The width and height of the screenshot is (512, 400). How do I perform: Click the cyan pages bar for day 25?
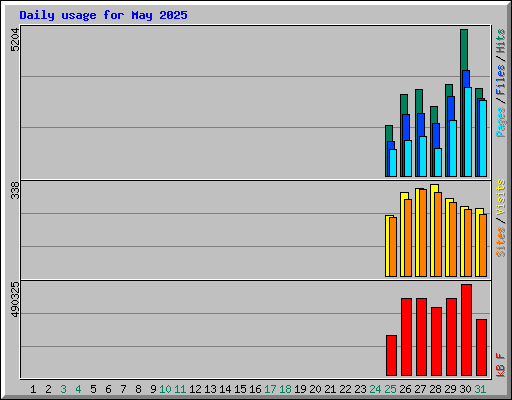[393, 163]
